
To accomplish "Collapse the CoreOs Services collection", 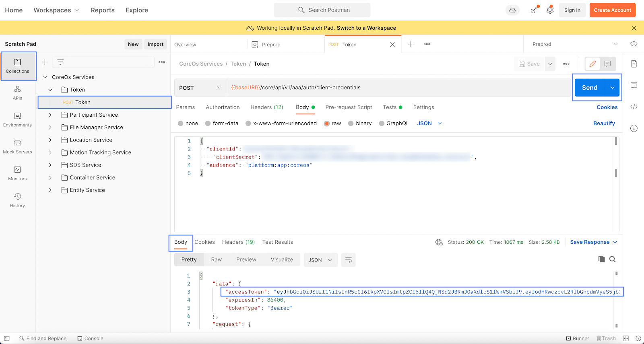I will click(x=45, y=77).
